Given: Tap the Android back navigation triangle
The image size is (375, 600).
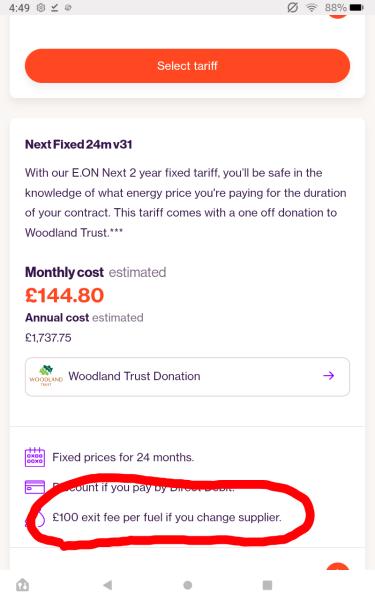Looking at the screenshot, I should coord(108,585).
